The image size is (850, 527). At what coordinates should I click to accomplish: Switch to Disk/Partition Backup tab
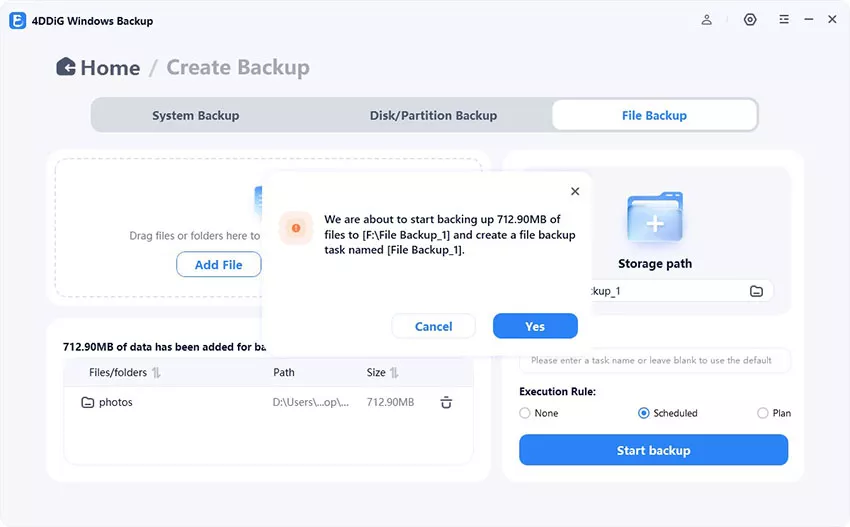pos(433,115)
